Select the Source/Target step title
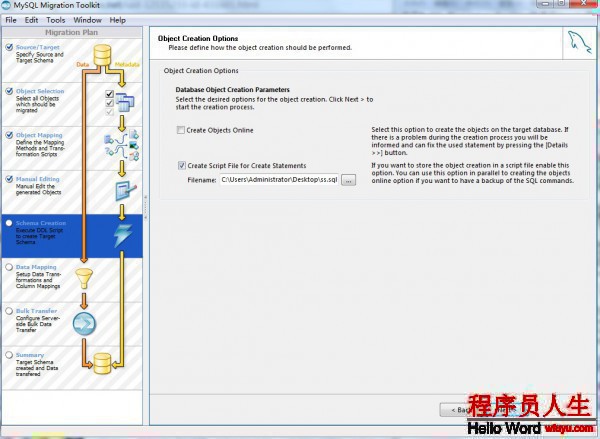600x439 pixels. 38,47
